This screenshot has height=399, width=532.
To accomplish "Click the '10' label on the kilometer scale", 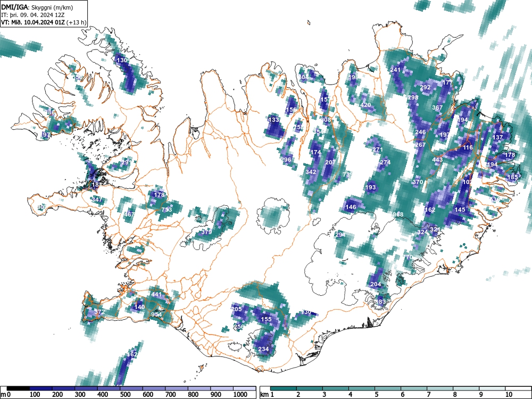I will [x=508, y=395].
